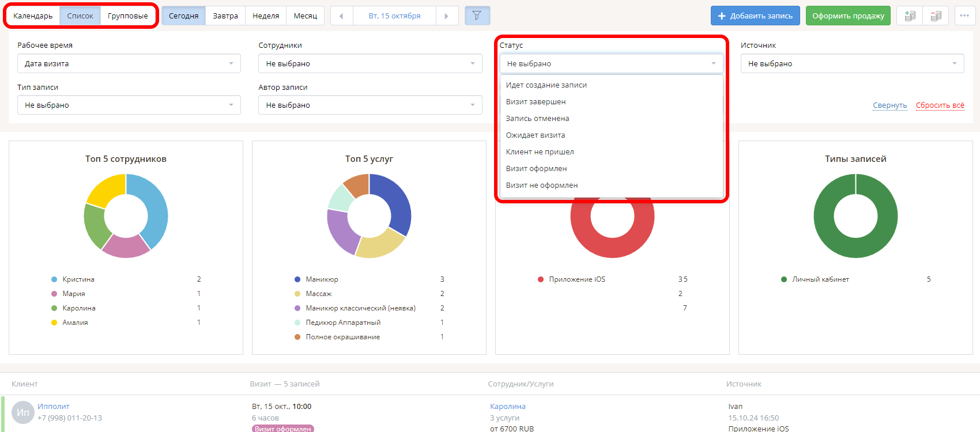The width and height of the screenshot is (980, 432).
Task: Go to previous day arrow
Action: pos(341,16)
